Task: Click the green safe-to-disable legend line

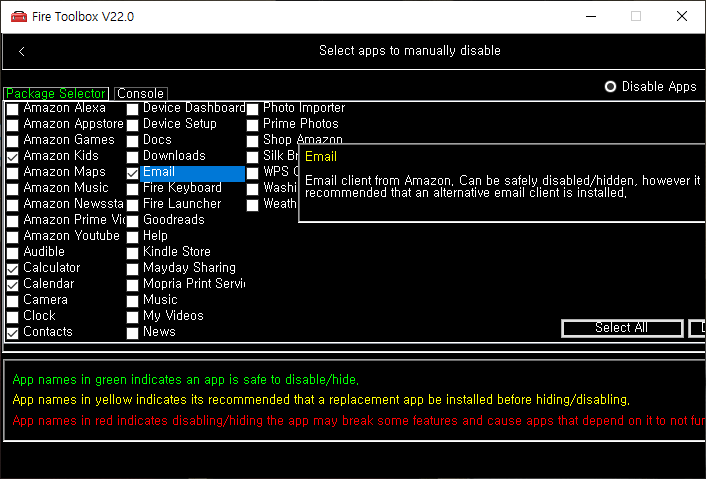Action: [x=186, y=380]
